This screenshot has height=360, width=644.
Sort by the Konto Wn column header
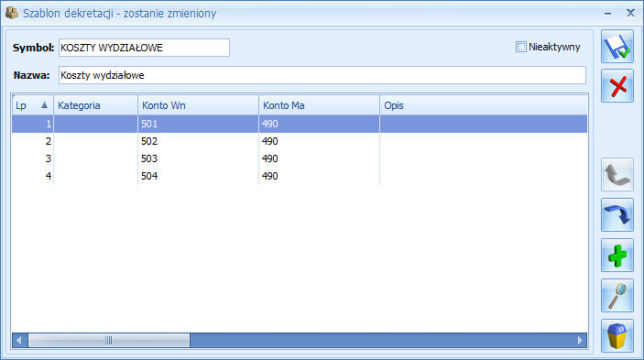pos(199,105)
